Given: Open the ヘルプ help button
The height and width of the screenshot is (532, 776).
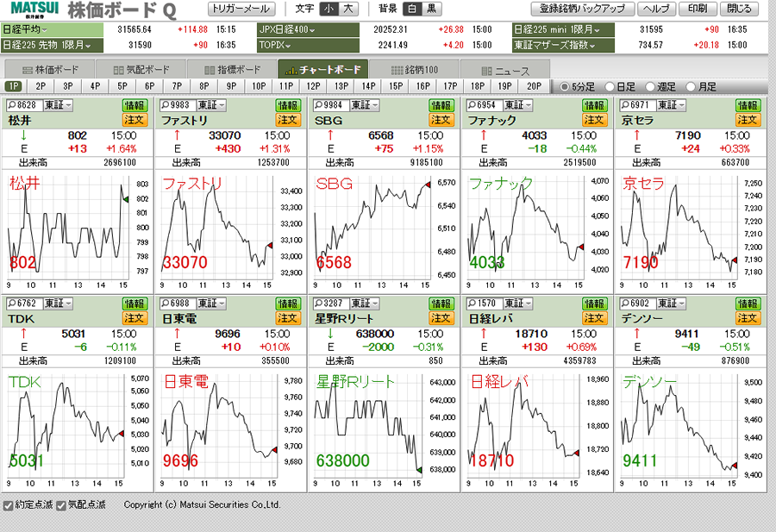Looking at the screenshot, I should tap(657, 9).
